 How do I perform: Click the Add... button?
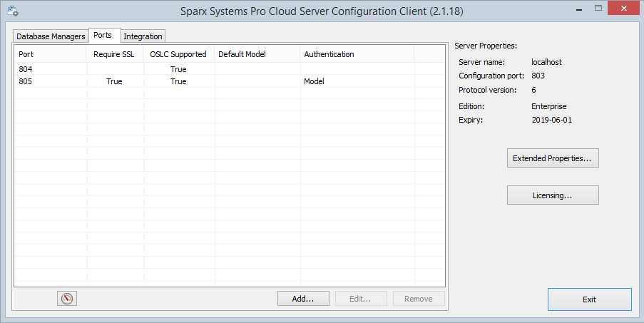coord(303,299)
